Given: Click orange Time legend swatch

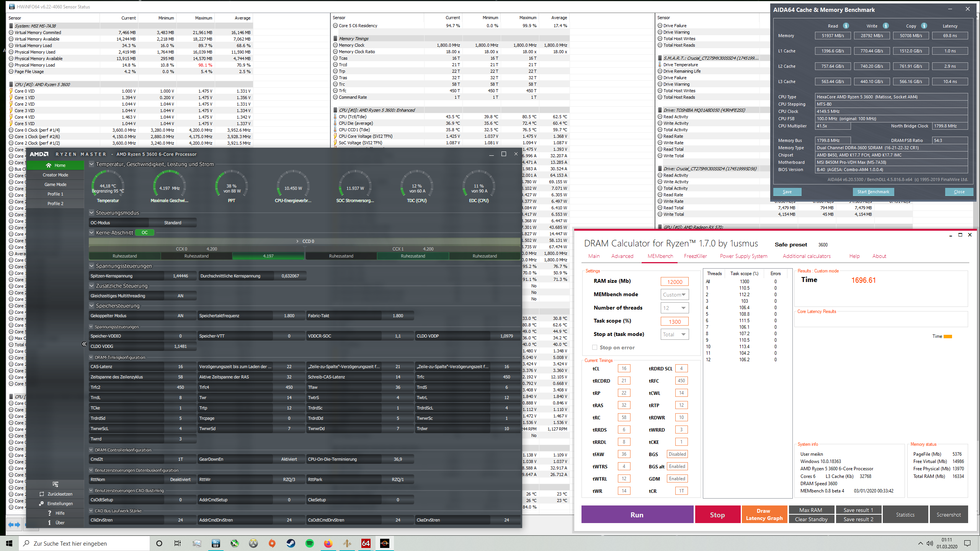Looking at the screenshot, I should click(x=948, y=337).
